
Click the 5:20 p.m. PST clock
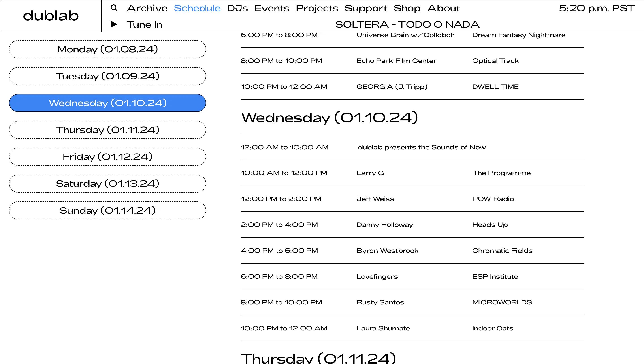click(597, 8)
